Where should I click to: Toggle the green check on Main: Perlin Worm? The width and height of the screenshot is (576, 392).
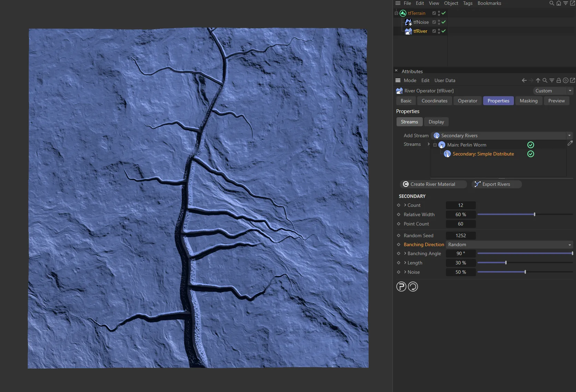530,145
